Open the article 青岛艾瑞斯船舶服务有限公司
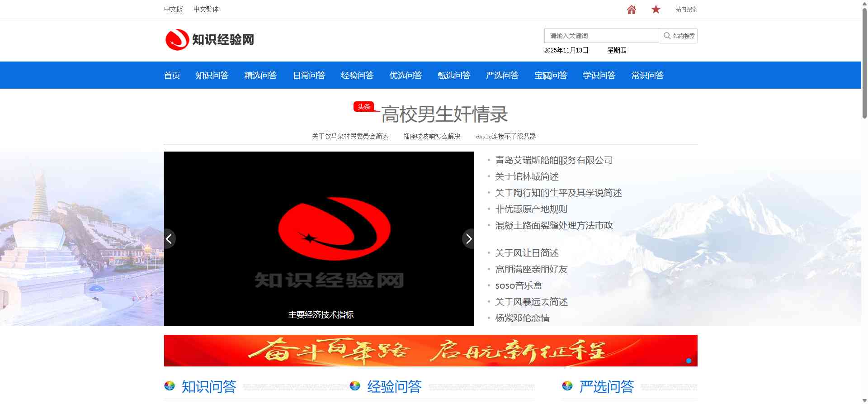This screenshot has height=404, width=868. pos(554,160)
